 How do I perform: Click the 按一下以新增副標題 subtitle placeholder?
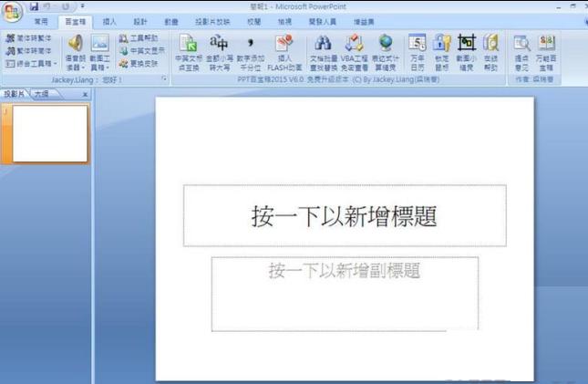pos(345,294)
